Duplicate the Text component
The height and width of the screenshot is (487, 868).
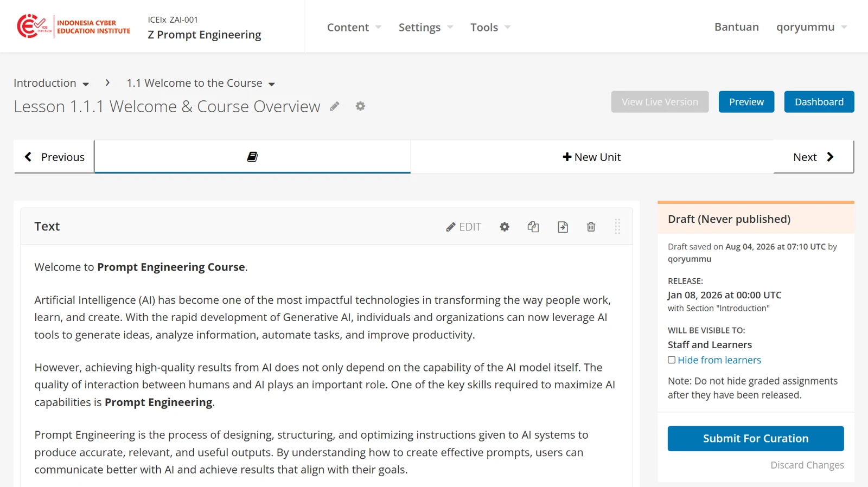533,227
